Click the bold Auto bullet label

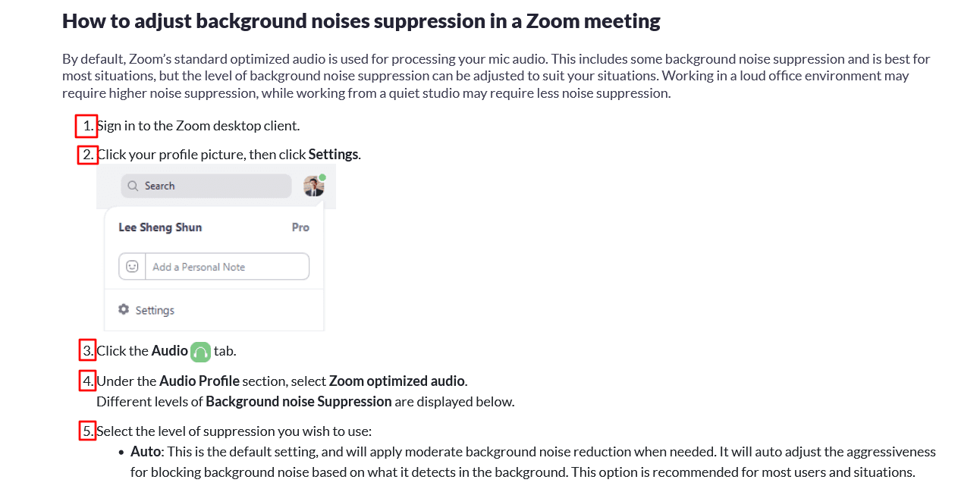click(x=146, y=452)
